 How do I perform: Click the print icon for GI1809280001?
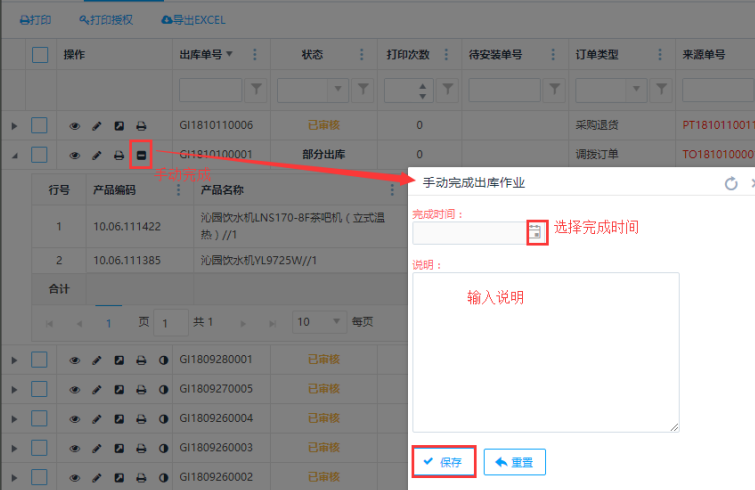tap(141, 360)
